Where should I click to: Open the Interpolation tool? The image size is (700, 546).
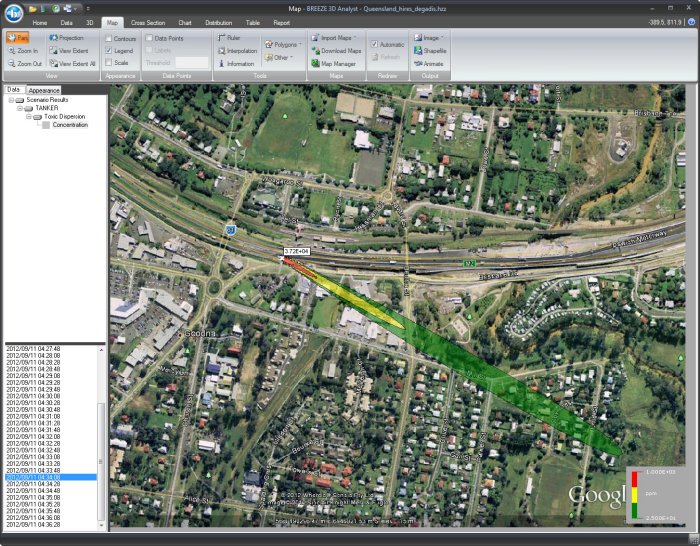pos(236,50)
